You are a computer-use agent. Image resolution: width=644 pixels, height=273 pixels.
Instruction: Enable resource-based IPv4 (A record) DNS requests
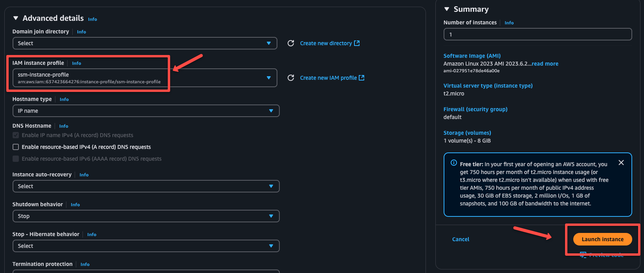(16, 147)
